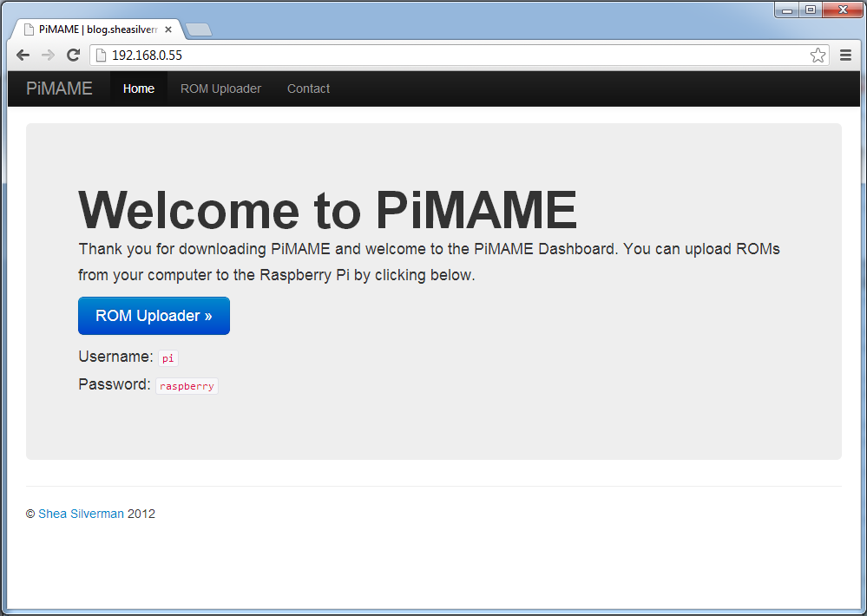Go to Home in the navbar
This screenshot has height=616, width=867.
point(139,88)
